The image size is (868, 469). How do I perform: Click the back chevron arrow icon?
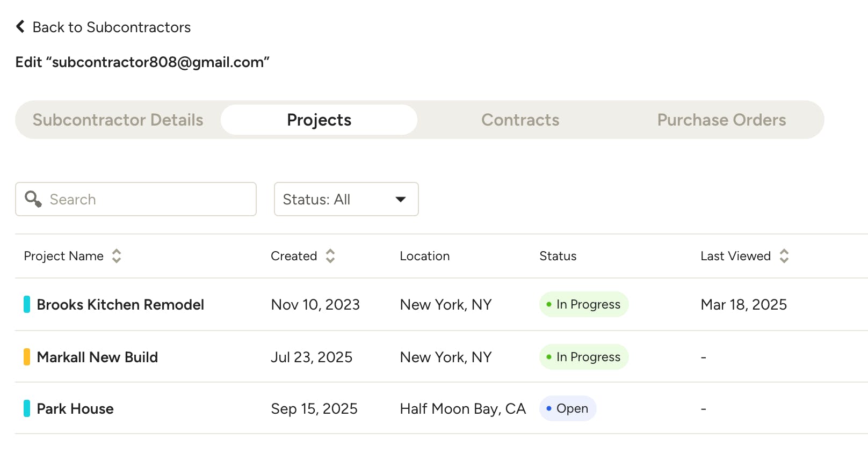[x=20, y=27]
